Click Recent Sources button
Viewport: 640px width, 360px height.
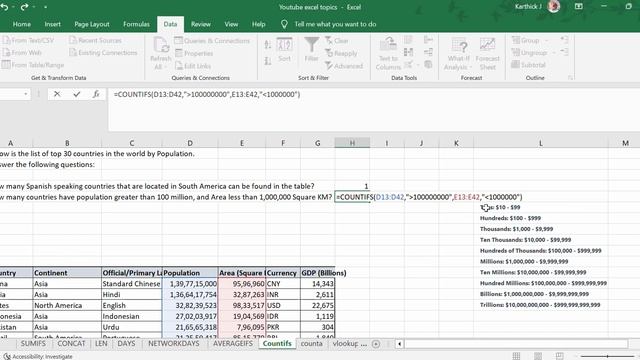click(x=96, y=40)
